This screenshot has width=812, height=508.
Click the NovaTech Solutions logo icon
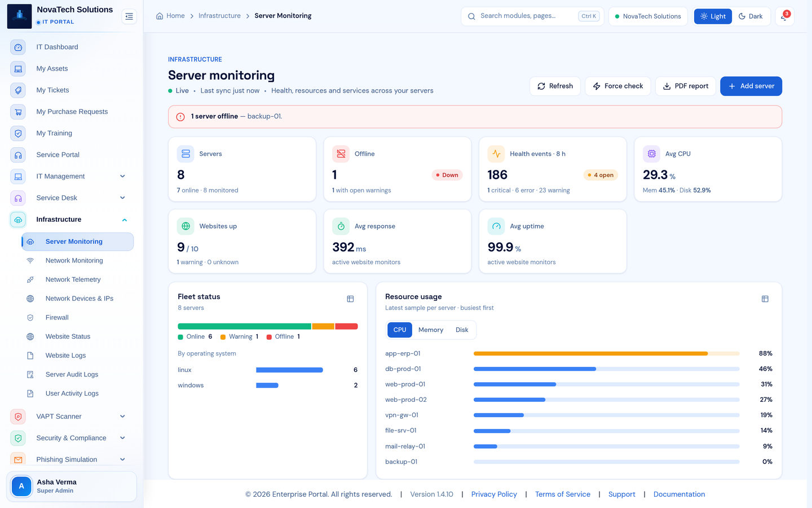point(19,16)
